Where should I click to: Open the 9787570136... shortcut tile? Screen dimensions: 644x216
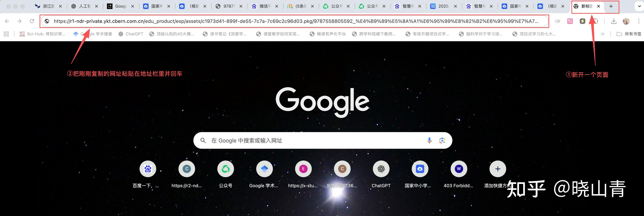pyautogui.click(x=342, y=174)
